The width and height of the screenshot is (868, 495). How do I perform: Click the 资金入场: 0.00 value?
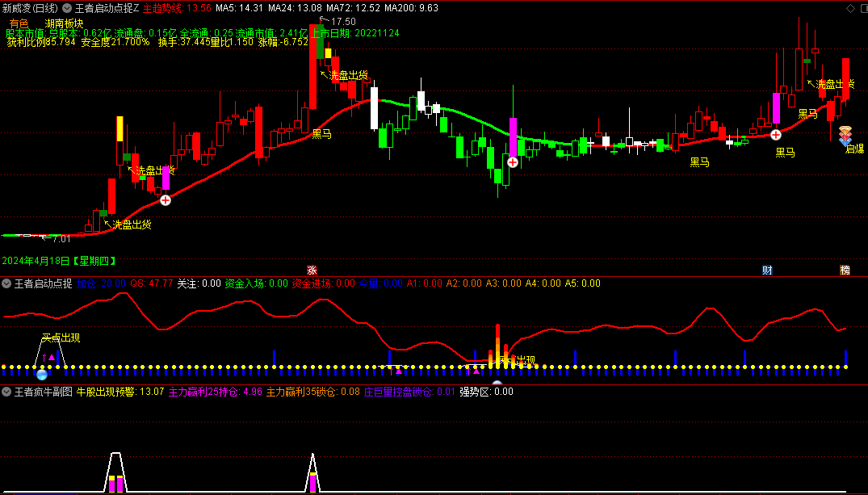(256, 283)
